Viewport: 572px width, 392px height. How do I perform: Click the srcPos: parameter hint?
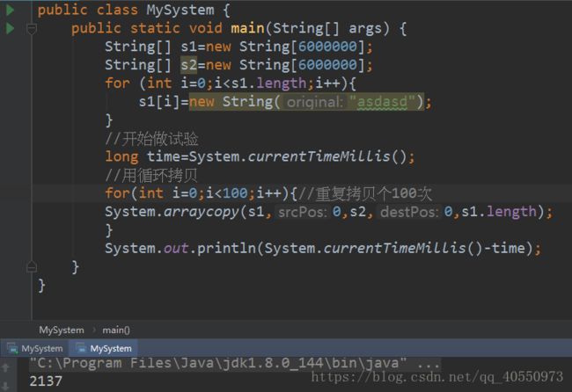(302, 212)
